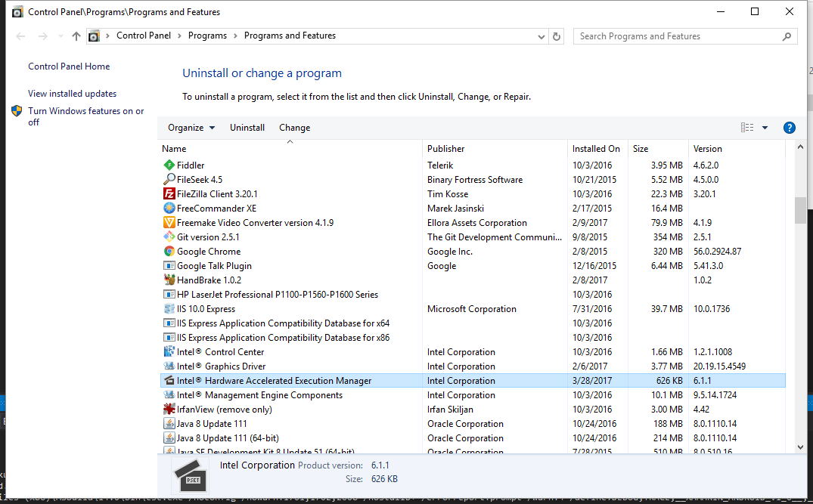
Task: Open Control Panel Home link
Action: click(69, 66)
